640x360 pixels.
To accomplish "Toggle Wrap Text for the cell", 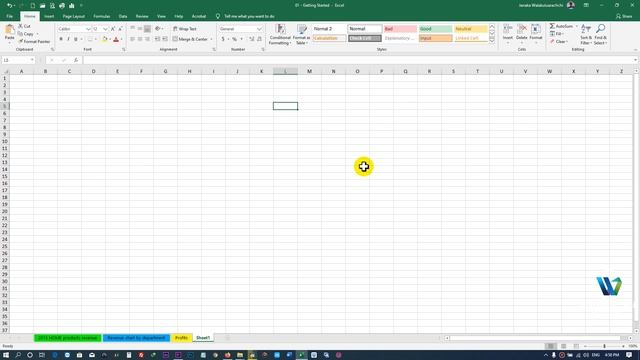I will (x=184, y=29).
